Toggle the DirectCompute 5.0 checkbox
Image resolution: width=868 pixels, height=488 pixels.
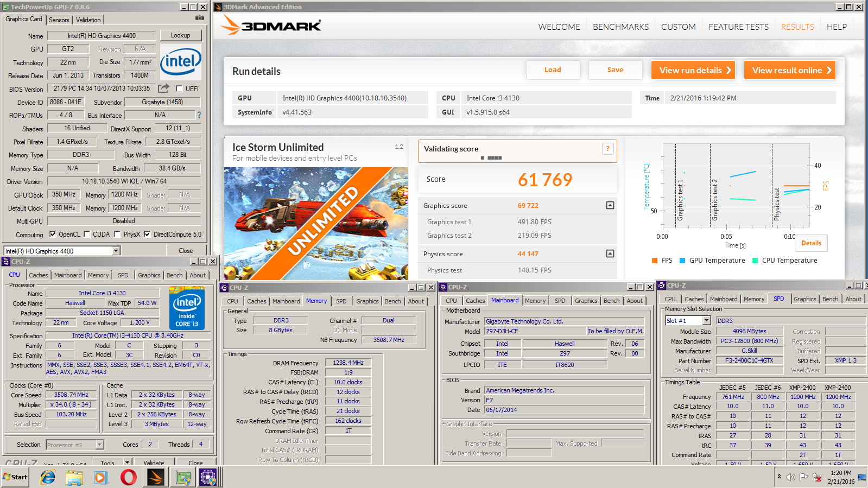pos(147,235)
